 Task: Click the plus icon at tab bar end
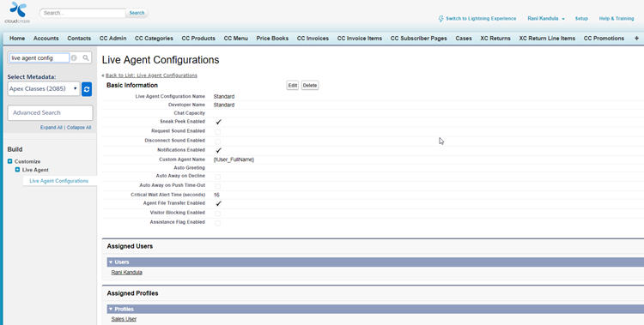pos(636,39)
